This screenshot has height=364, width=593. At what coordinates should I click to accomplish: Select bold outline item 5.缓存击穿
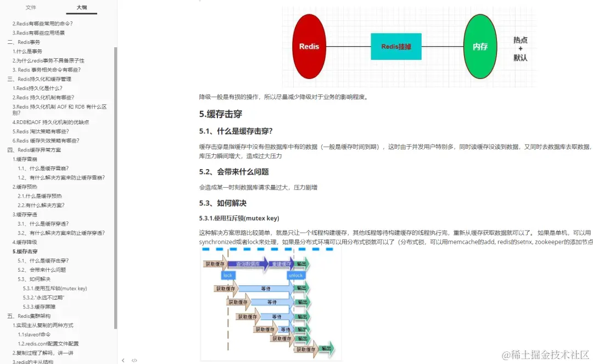click(x=25, y=251)
